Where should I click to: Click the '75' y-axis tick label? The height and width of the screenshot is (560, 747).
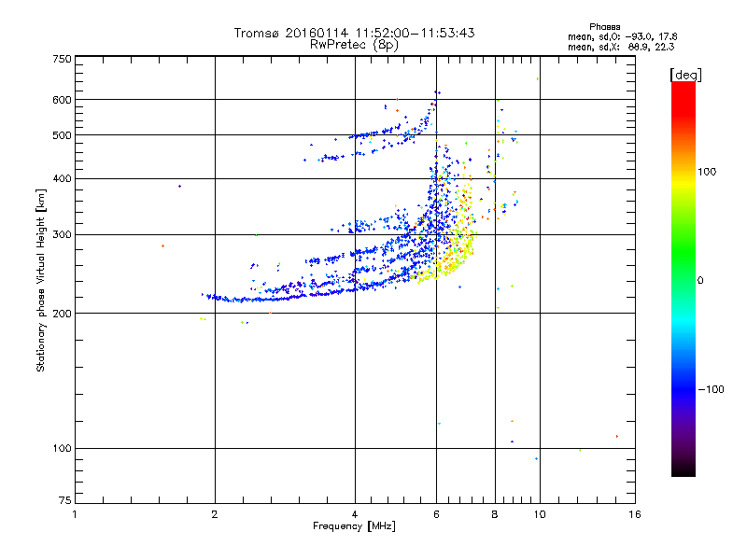click(x=65, y=500)
